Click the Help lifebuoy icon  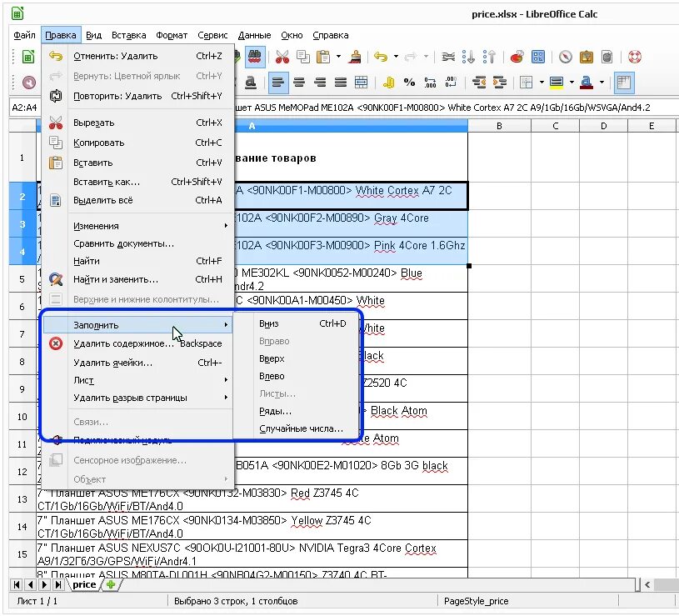(x=634, y=57)
